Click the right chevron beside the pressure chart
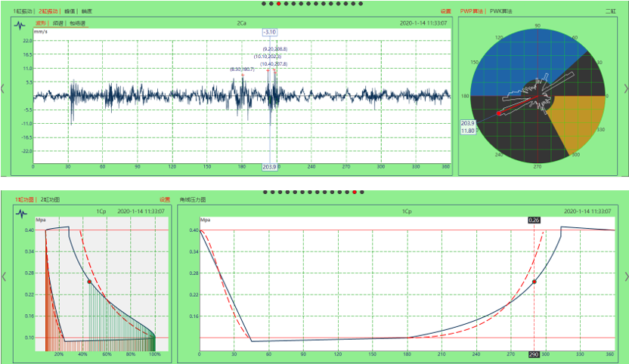629x364 pixels. pos(625,277)
